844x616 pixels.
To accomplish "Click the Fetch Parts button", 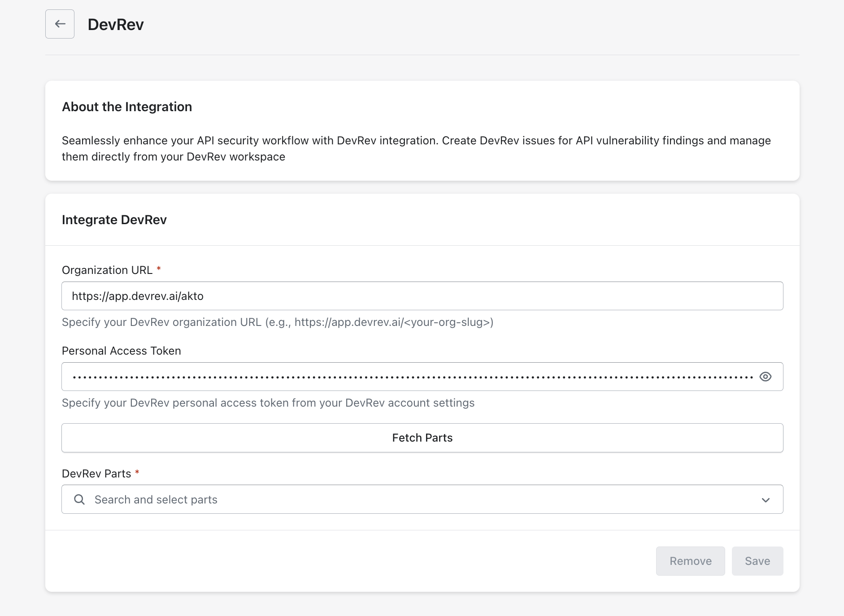I will click(x=422, y=438).
